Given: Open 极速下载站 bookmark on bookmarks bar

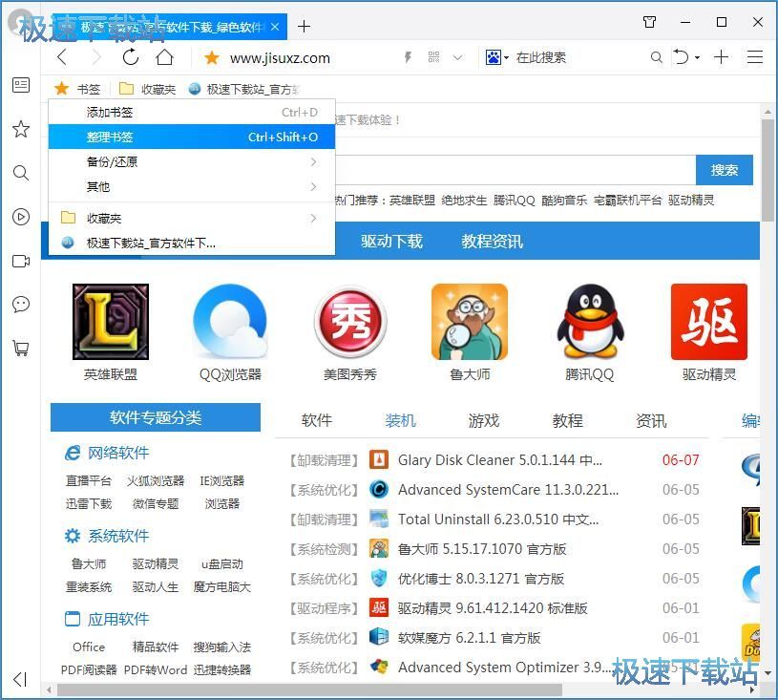Looking at the screenshot, I should pos(244,89).
